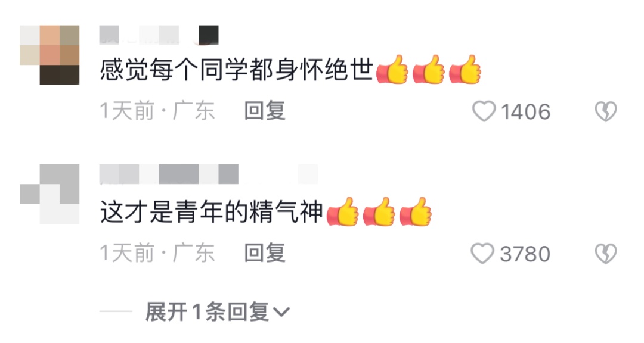Like the comment with 1406 likes
Image resolution: width=644 pixels, height=343 pixels.
point(484,111)
